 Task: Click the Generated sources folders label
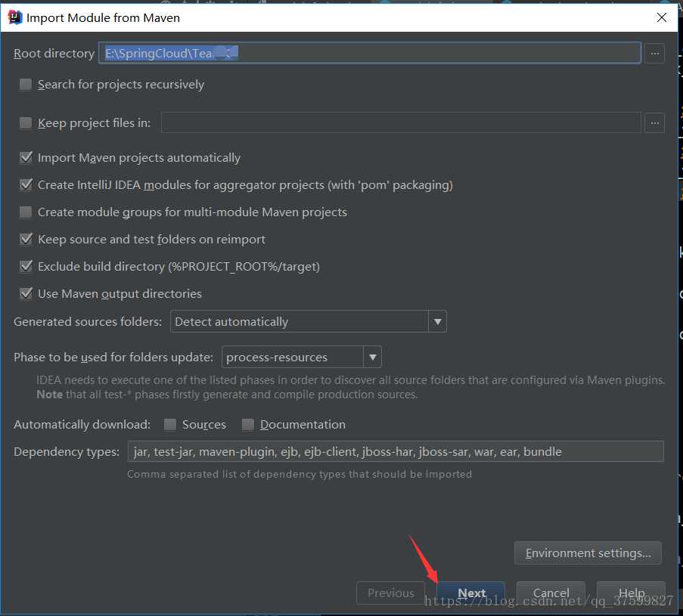click(88, 322)
